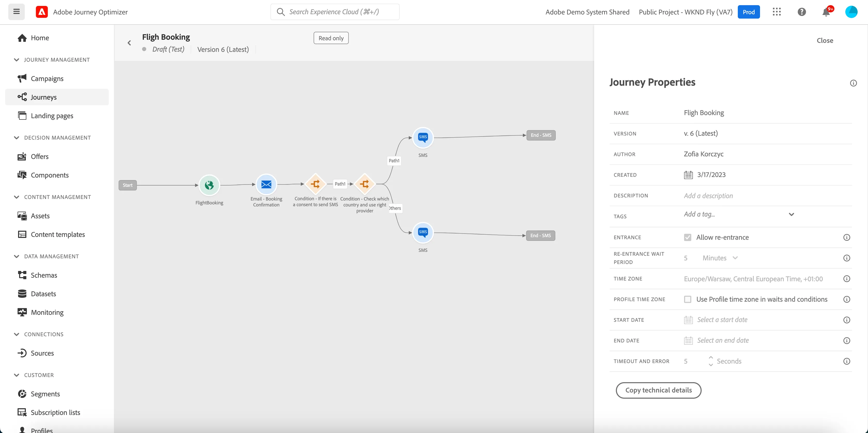Collapse the Content Management section
868x433 pixels.
click(17, 197)
